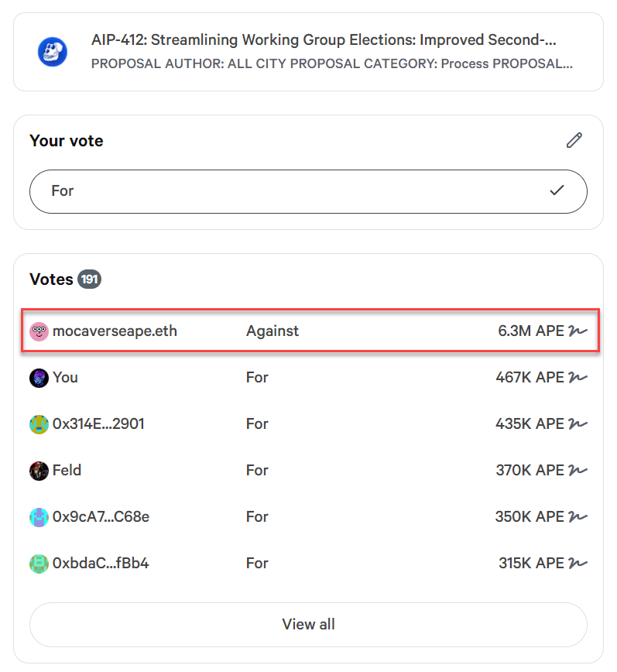617x672 pixels.
Task: View signature icon for 6.3M APE vote
Action: [x=578, y=331]
